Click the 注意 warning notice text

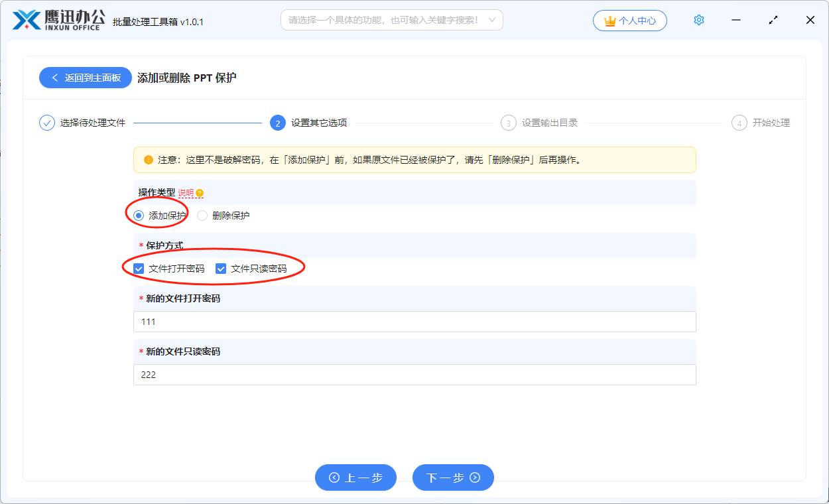(369, 160)
